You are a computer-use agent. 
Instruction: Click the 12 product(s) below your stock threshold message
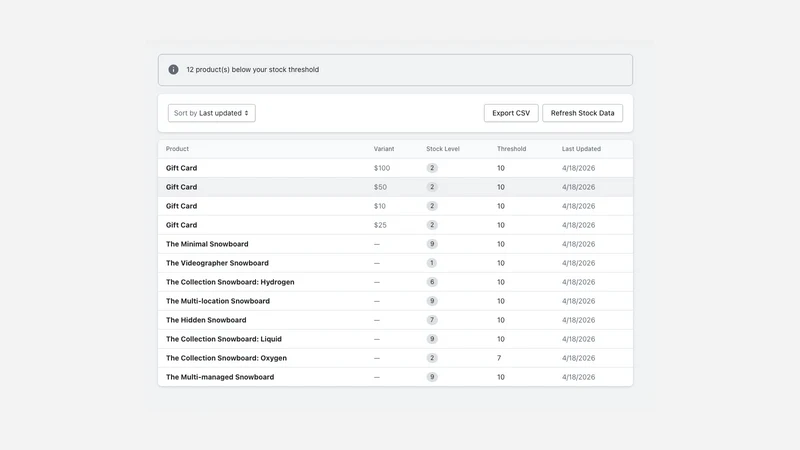(253, 69)
